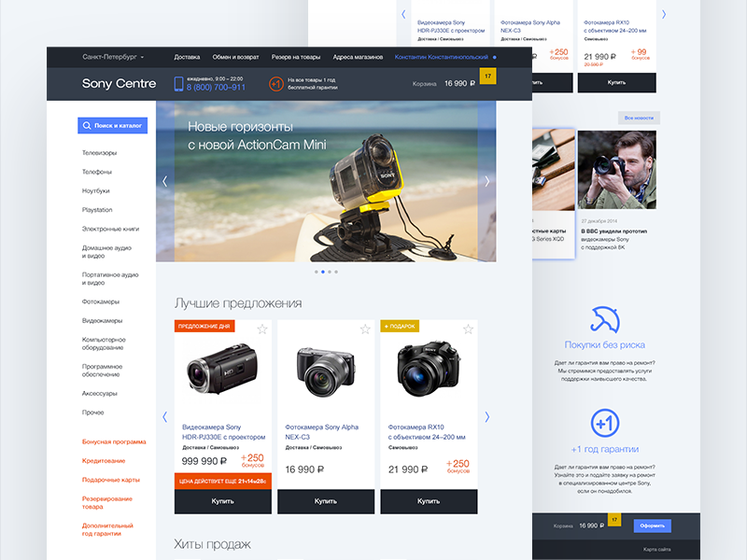Screen dimensions: 747x560
Task: Click the phone icon beside 8 (800) 700-911
Action: coord(178,84)
